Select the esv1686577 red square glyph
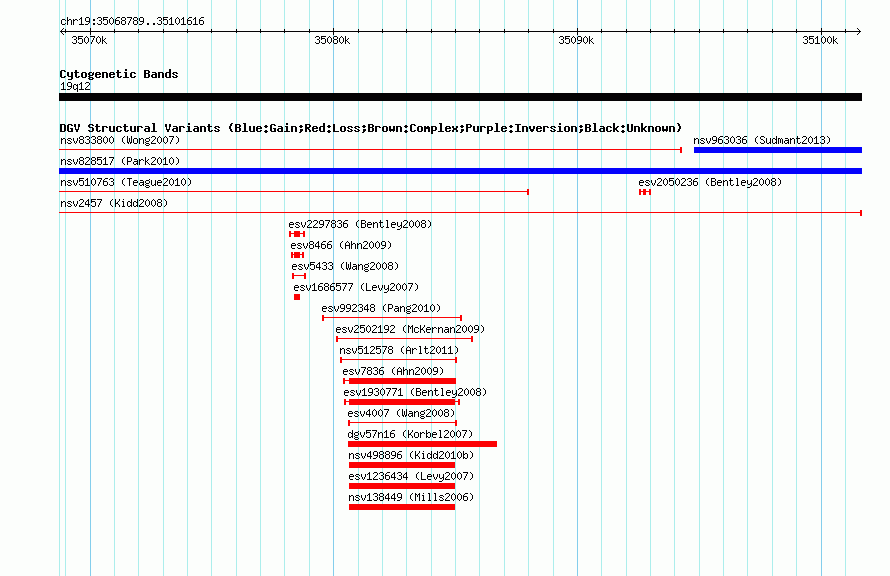 click(297, 297)
